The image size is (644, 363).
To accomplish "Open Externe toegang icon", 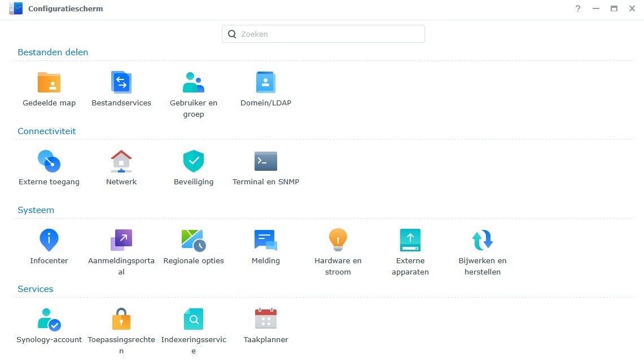I will (49, 161).
